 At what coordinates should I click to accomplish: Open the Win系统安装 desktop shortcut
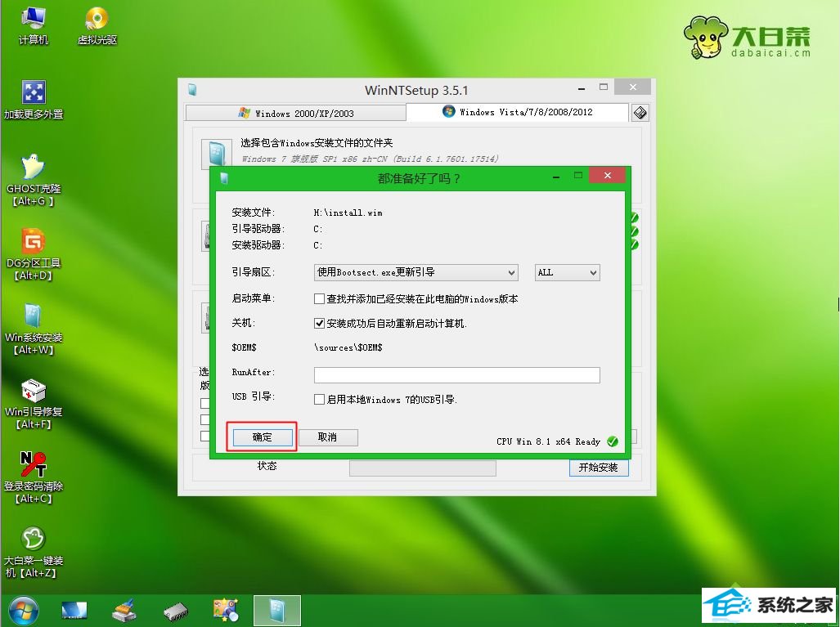tap(34, 329)
